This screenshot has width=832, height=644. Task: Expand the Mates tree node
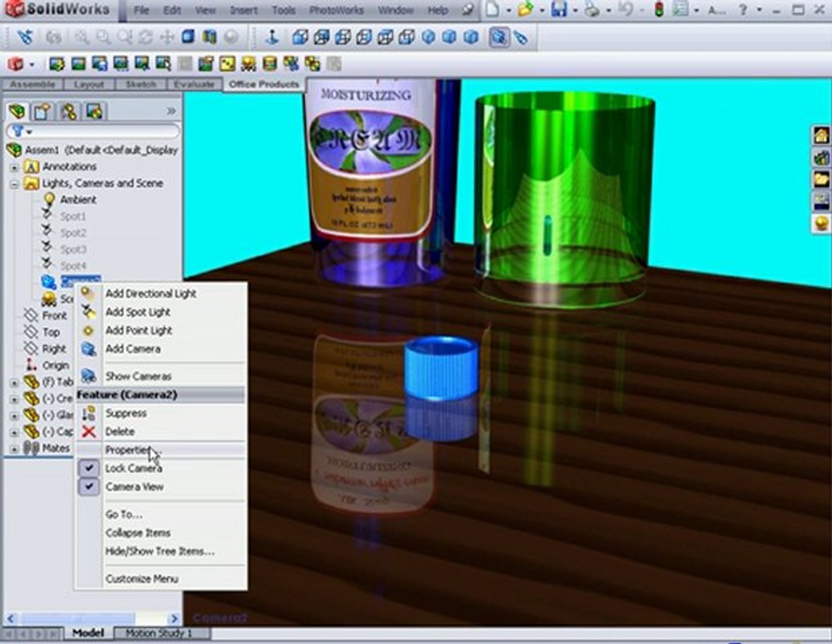[x=14, y=448]
